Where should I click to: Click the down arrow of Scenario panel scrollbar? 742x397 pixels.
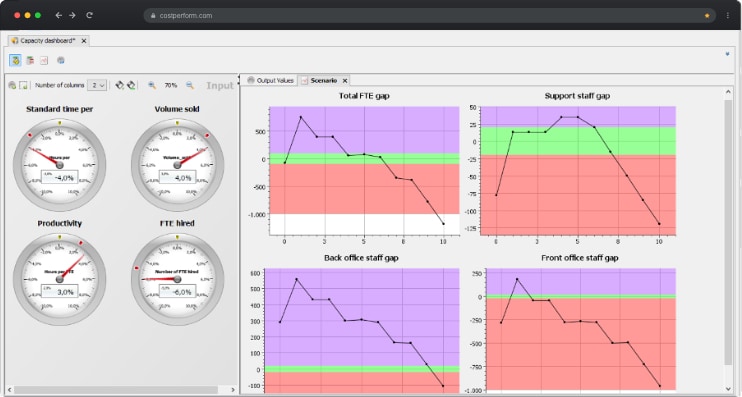[x=728, y=388]
